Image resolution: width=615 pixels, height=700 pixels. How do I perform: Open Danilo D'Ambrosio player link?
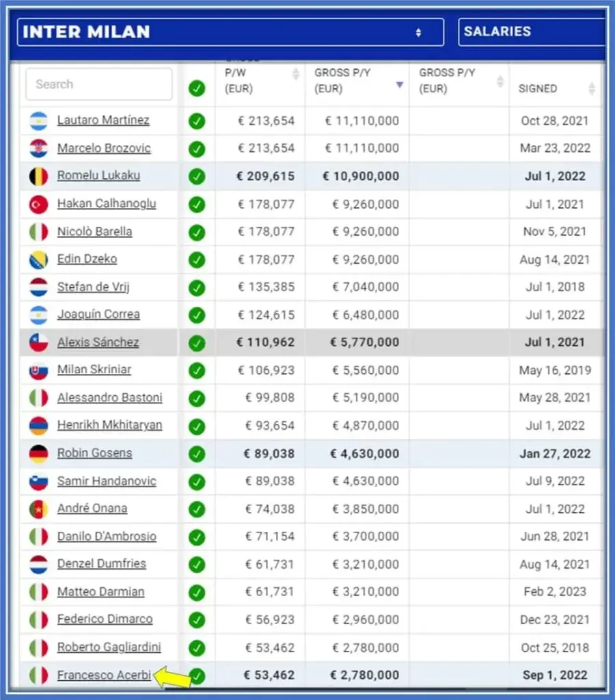(x=107, y=536)
